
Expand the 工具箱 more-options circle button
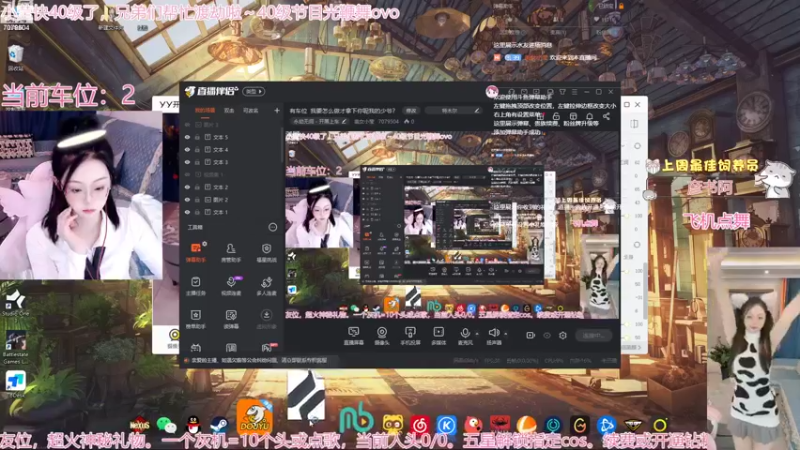(273, 227)
